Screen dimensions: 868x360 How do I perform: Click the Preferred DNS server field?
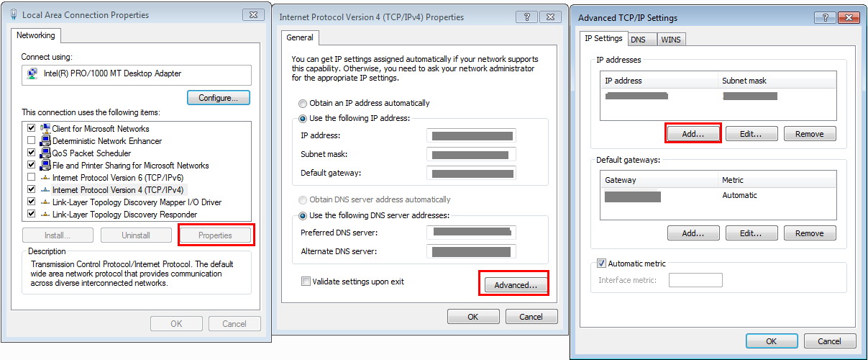click(471, 232)
